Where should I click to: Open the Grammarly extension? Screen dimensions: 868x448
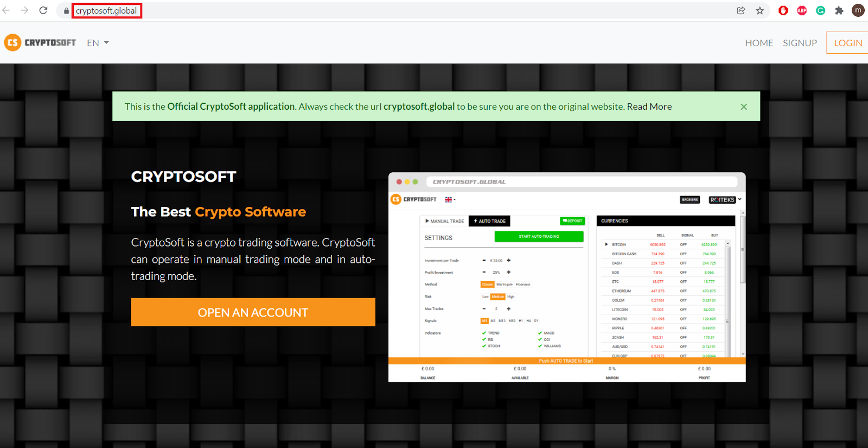pos(820,10)
